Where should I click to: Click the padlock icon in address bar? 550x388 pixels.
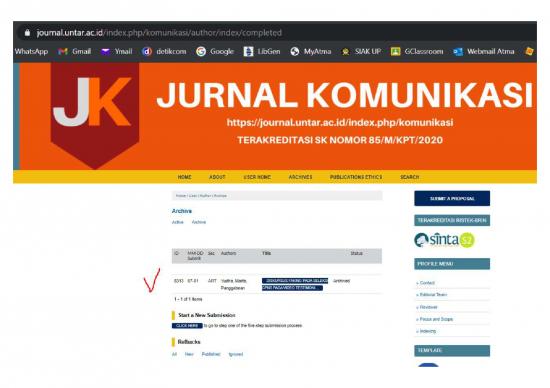tap(27, 33)
